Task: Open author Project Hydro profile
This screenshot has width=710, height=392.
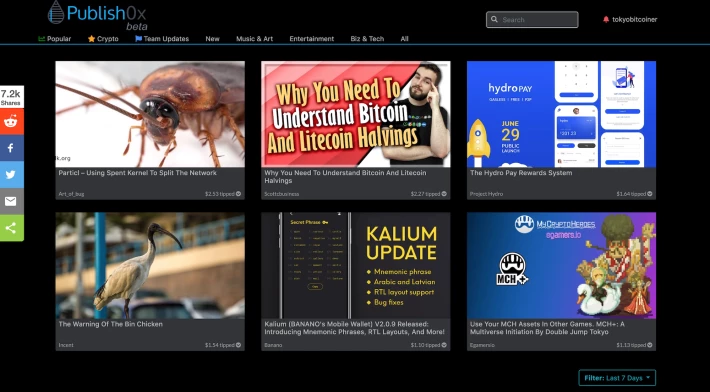Action: coord(486,194)
